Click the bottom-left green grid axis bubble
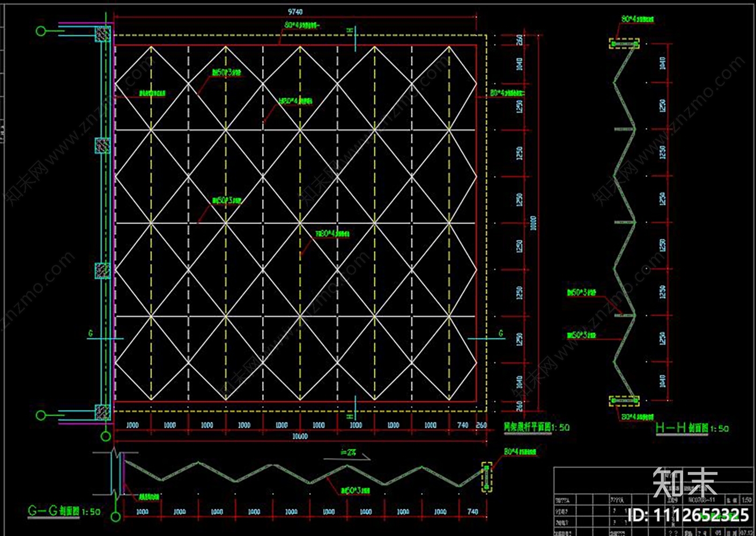756x536 pixels. point(41,415)
